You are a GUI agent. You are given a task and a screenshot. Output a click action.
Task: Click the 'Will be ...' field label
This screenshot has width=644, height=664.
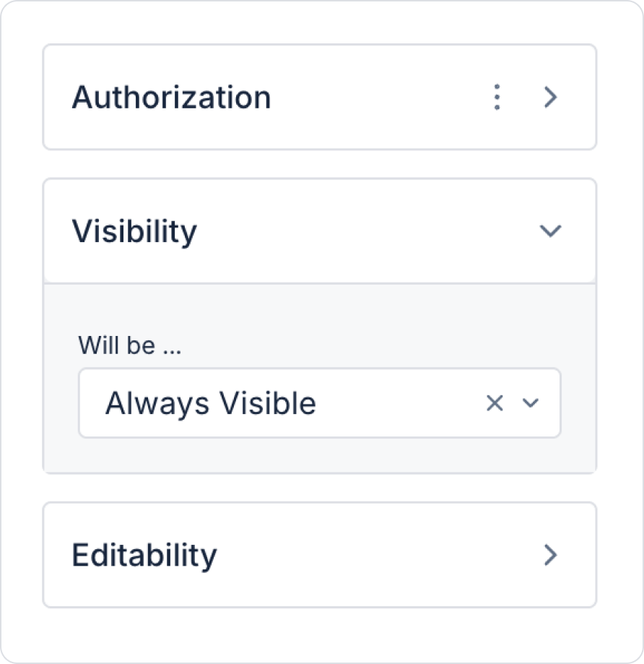tap(130, 345)
